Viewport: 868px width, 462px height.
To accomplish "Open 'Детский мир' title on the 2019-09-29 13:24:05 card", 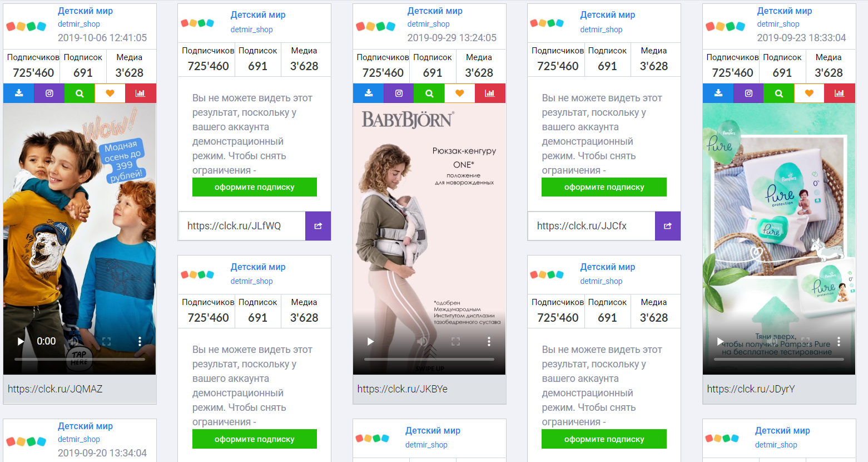I will point(435,11).
